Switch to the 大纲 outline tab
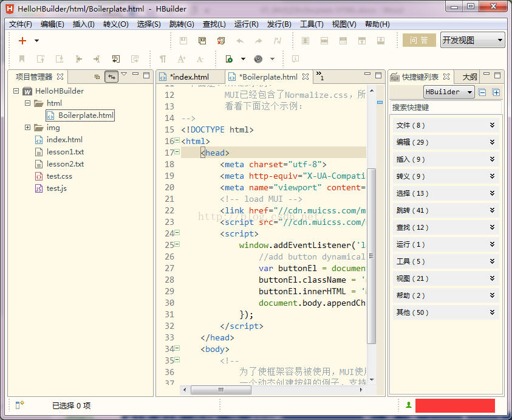The height and width of the screenshot is (420, 512). click(x=469, y=77)
